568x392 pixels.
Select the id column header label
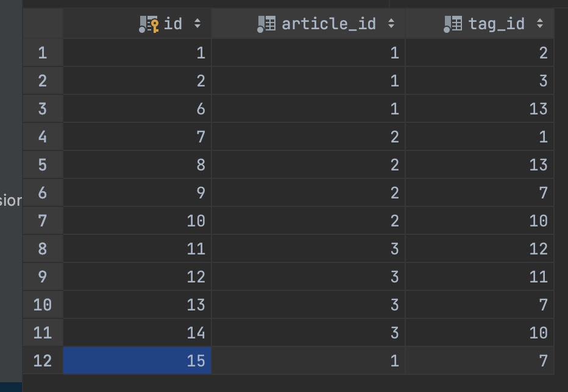[x=173, y=24]
